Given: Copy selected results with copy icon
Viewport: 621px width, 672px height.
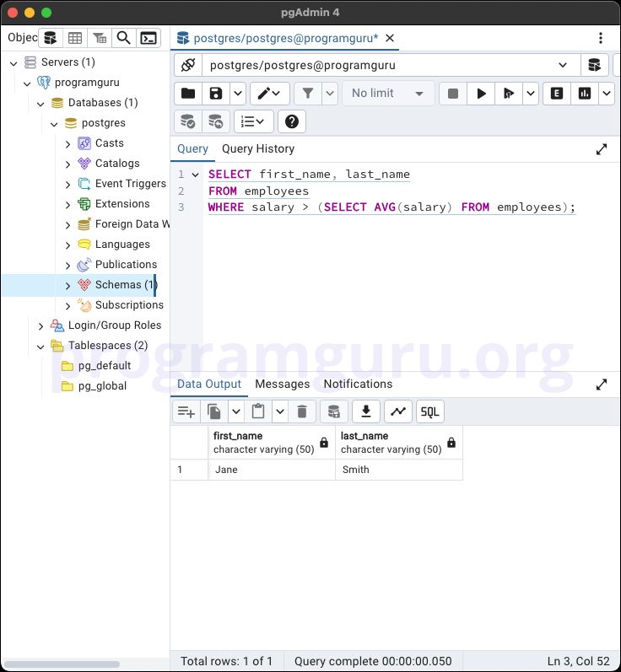Looking at the screenshot, I should coord(214,411).
